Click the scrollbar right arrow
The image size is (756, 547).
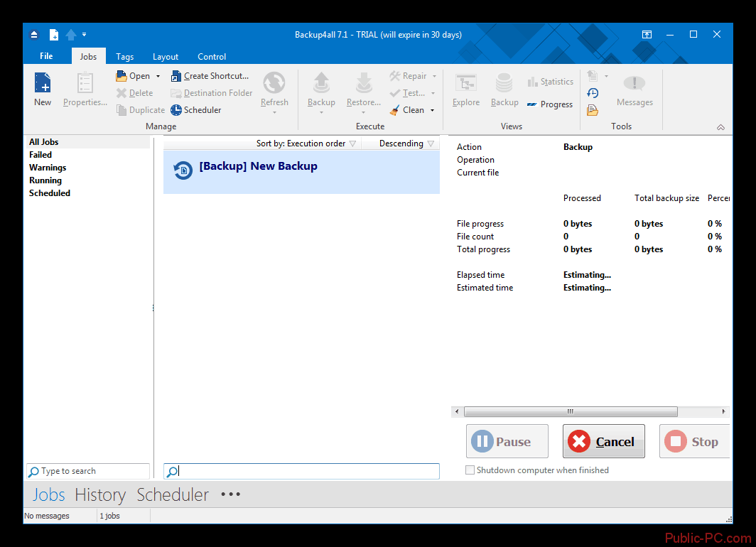coord(723,411)
